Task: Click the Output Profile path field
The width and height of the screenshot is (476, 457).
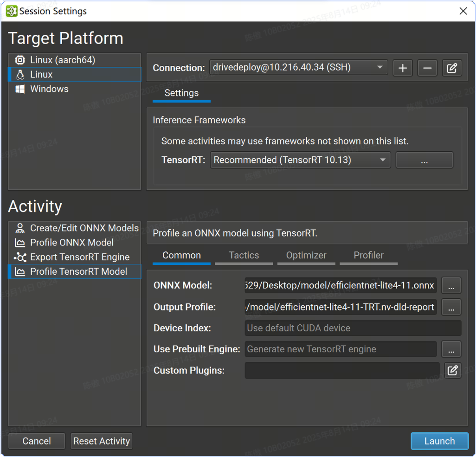Action: tap(341, 307)
